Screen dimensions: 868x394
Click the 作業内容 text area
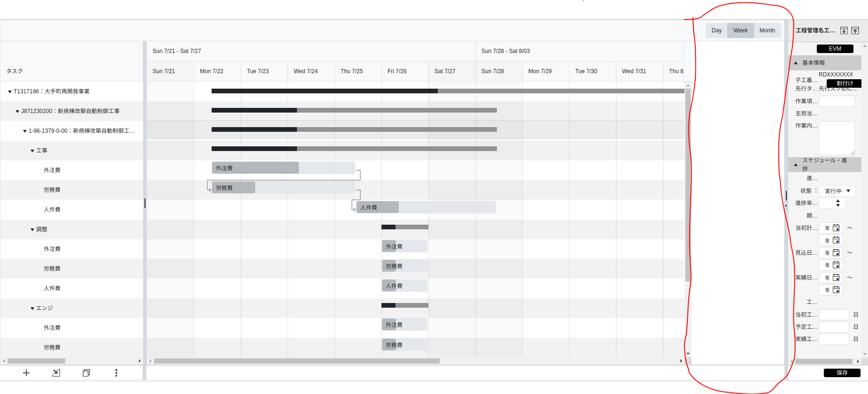coord(837,138)
